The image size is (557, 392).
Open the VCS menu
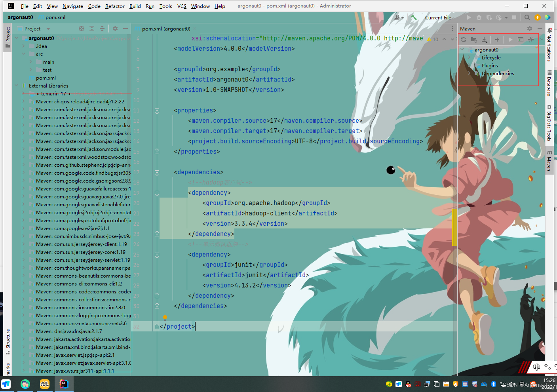pos(182,6)
